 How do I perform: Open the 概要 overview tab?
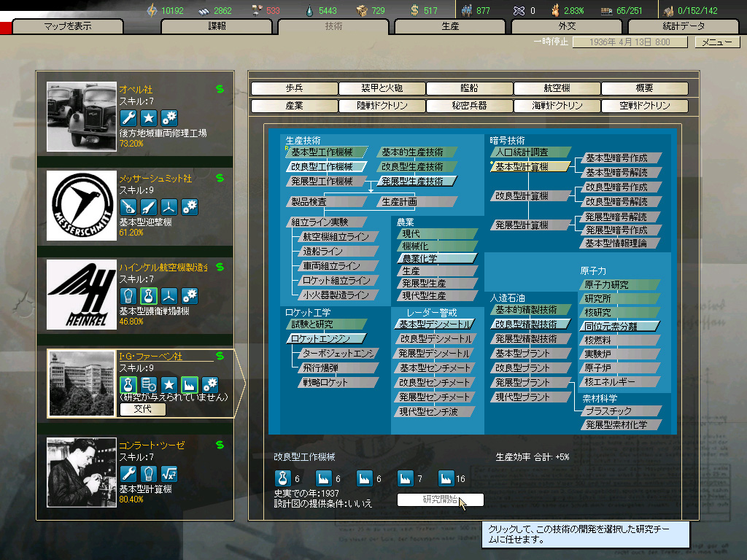[x=645, y=88]
